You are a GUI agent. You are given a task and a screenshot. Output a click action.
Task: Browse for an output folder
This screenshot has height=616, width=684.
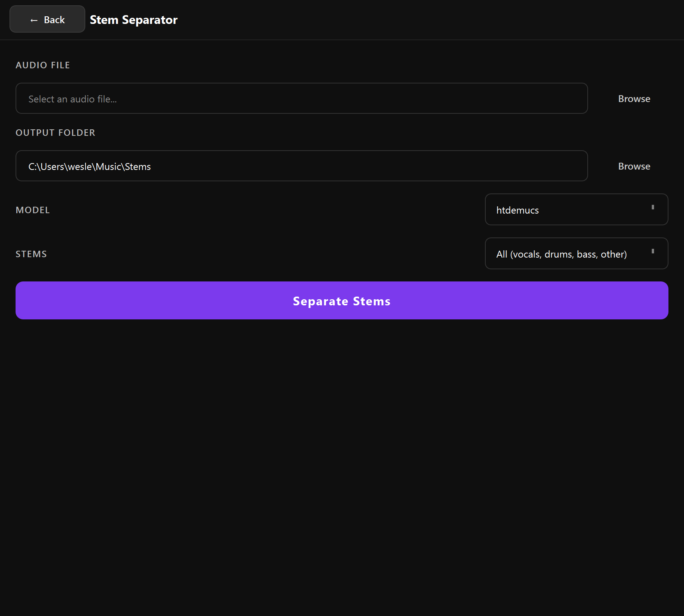pos(634,166)
